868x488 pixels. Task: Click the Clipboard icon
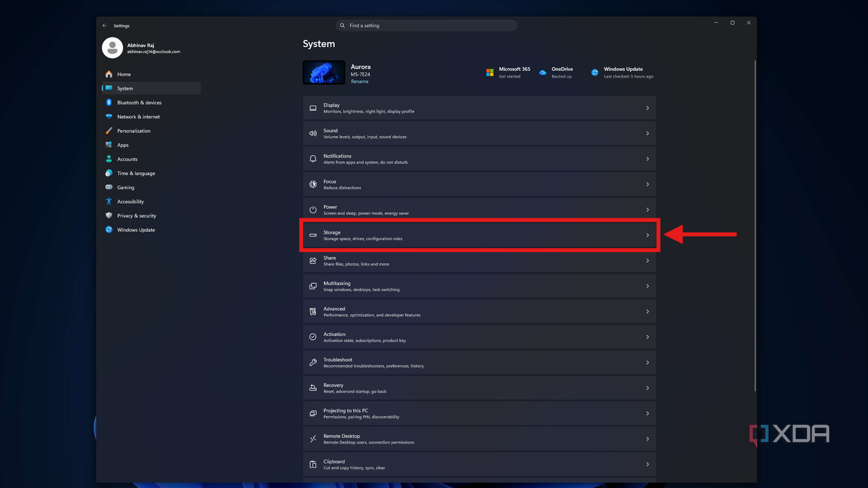pyautogui.click(x=313, y=465)
